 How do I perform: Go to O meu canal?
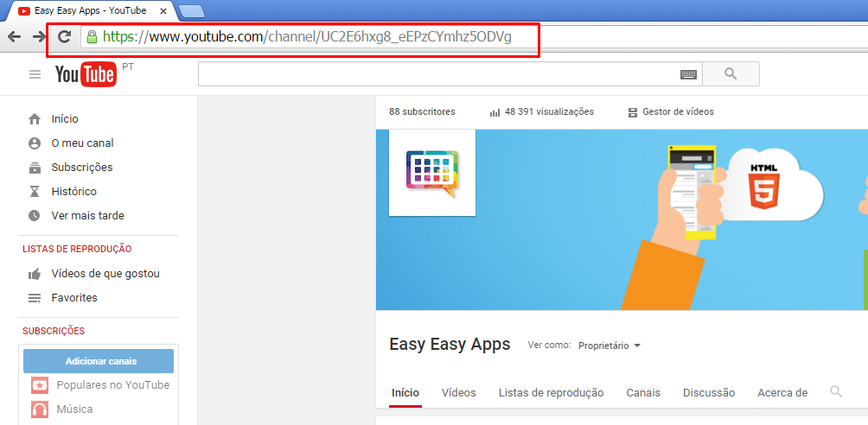(x=82, y=143)
